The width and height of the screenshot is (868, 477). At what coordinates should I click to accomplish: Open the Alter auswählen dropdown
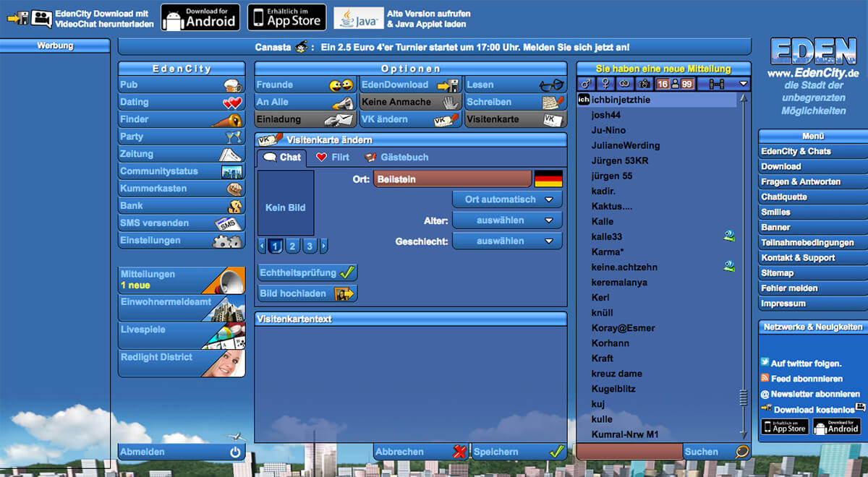[508, 220]
